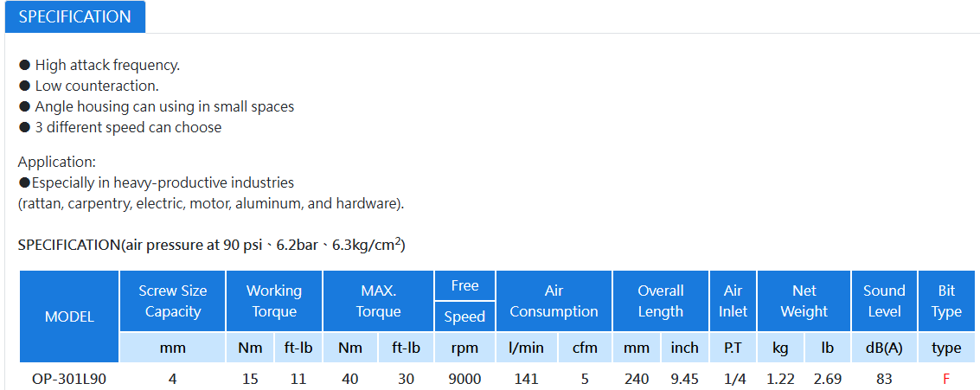Click the Overall Length header
The height and width of the screenshot is (390, 980).
pyautogui.click(x=661, y=301)
